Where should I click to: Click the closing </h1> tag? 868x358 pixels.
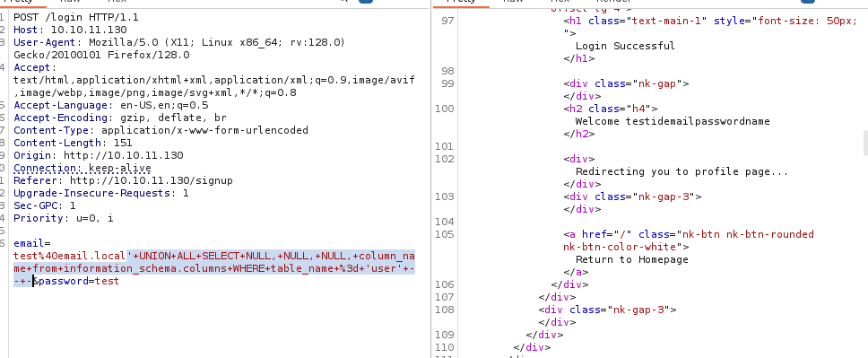pyautogui.click(x=579, y=58)
